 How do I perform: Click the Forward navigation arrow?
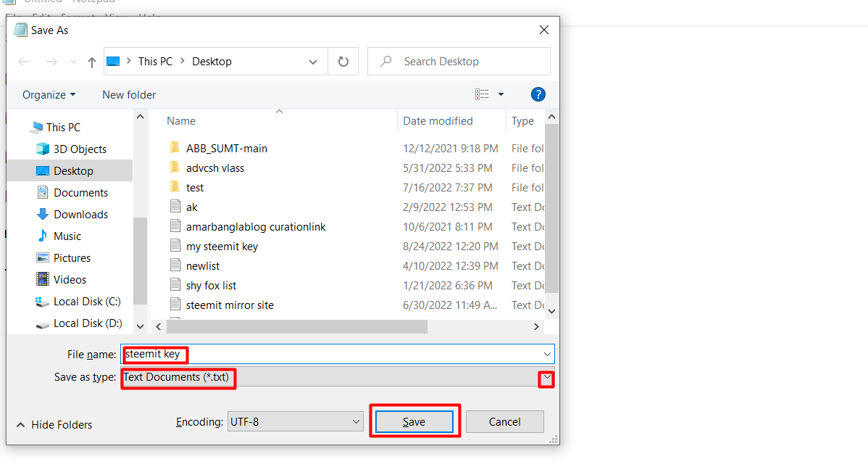click(51, 62)
